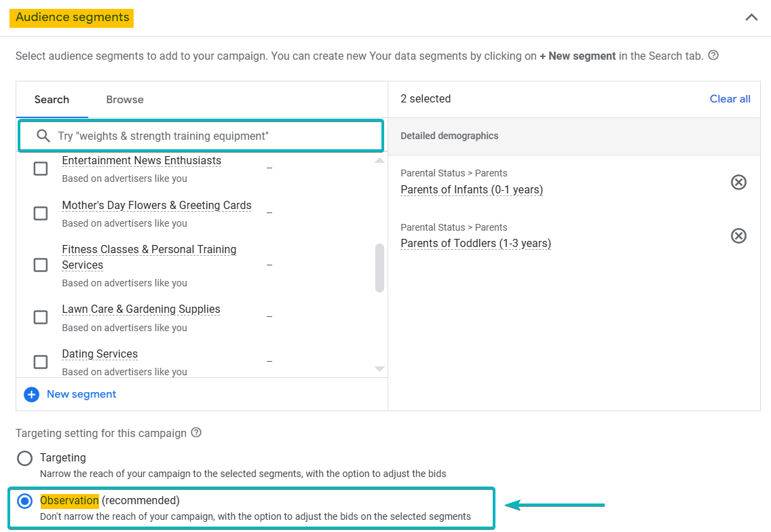The width and height of the screenshot is (771, 532).
Task: Collapse the Audience segments section
Action: (x=751, y=17)
